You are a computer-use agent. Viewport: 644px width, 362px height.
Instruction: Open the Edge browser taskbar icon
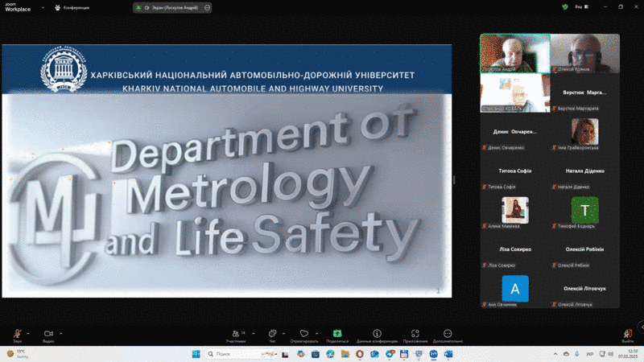click(x=330, y=354)
